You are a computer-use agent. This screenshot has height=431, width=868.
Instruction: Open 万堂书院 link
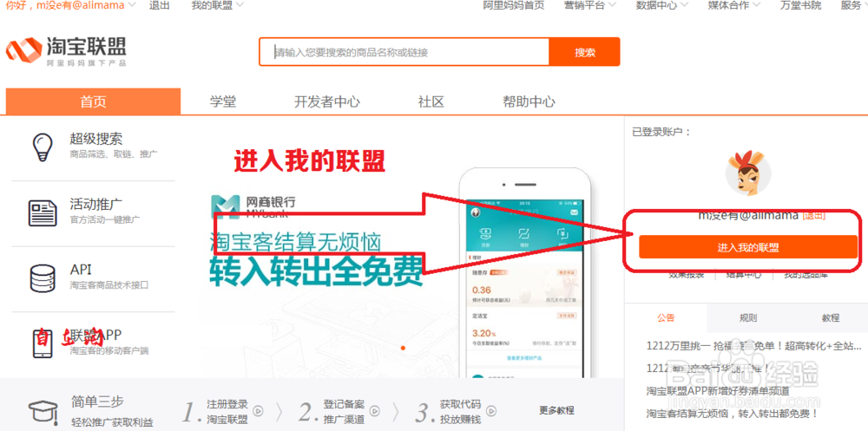point(801,5)
